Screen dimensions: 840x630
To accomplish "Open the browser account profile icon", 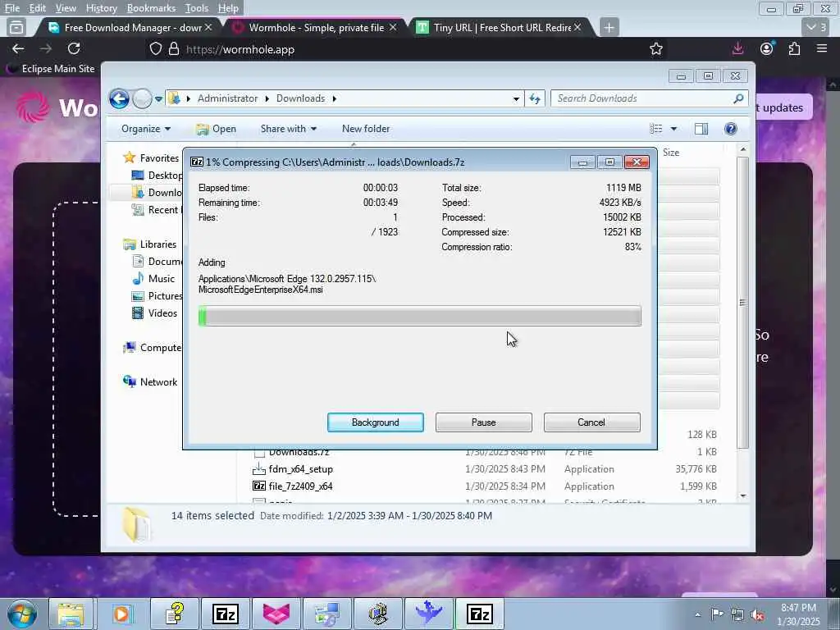I will pos(767,48).
